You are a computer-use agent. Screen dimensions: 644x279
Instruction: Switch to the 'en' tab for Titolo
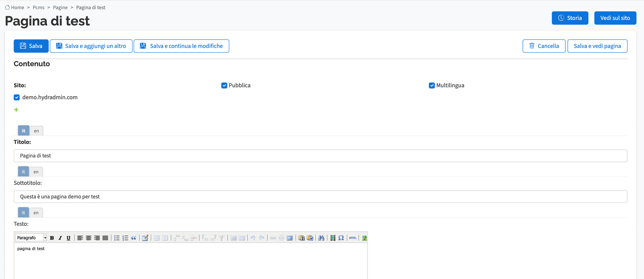click(36, 131)
